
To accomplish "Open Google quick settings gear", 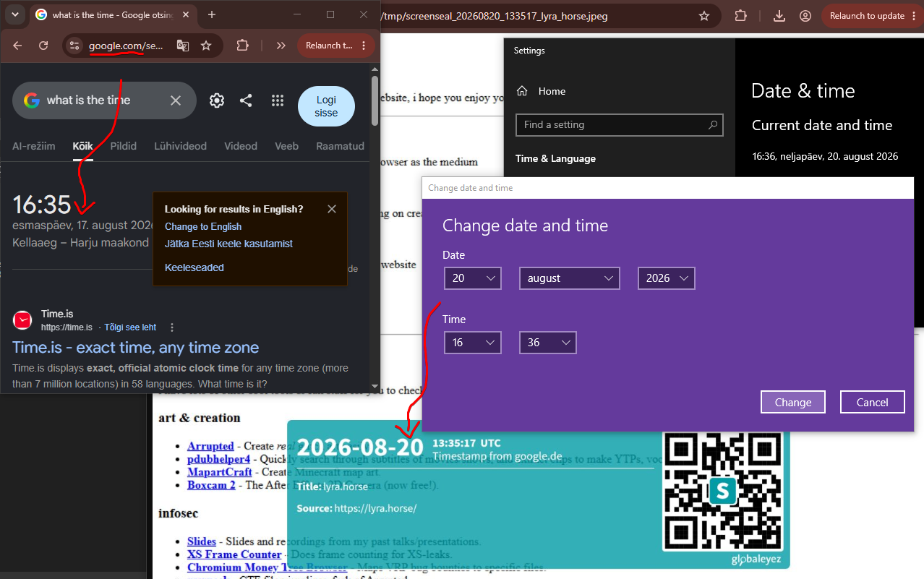I will pos(217,100).
